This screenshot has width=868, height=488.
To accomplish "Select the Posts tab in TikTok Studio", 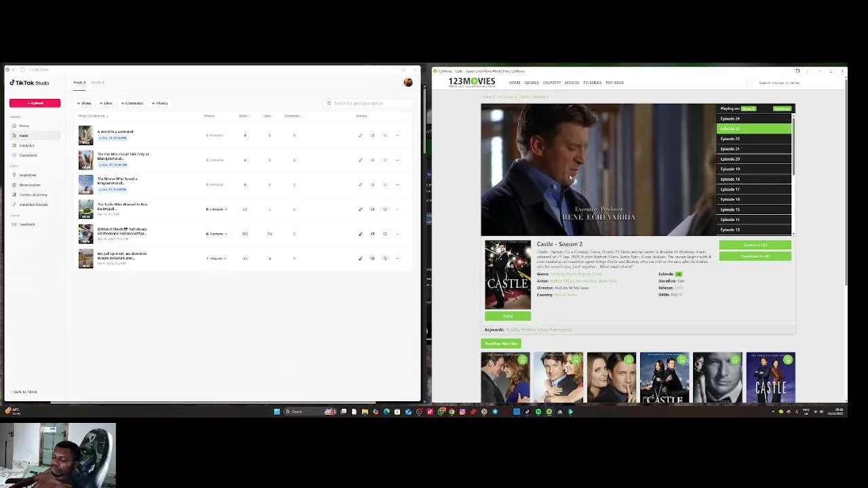I will coord(79,83).
